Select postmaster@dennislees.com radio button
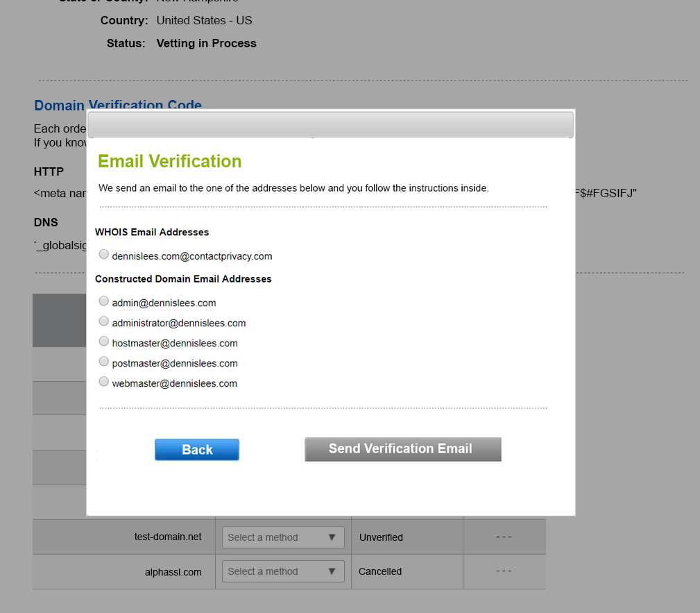 tap(104, 362)
